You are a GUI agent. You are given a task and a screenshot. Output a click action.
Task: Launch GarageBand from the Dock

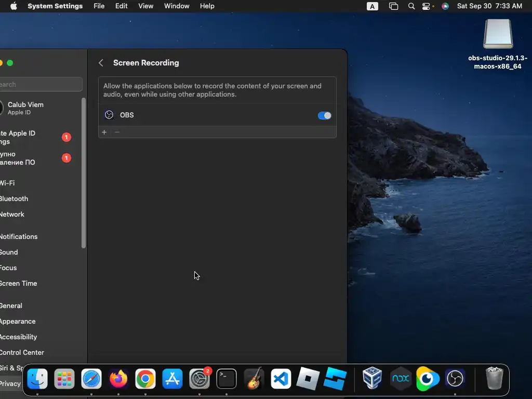click(x=254, y=379)
